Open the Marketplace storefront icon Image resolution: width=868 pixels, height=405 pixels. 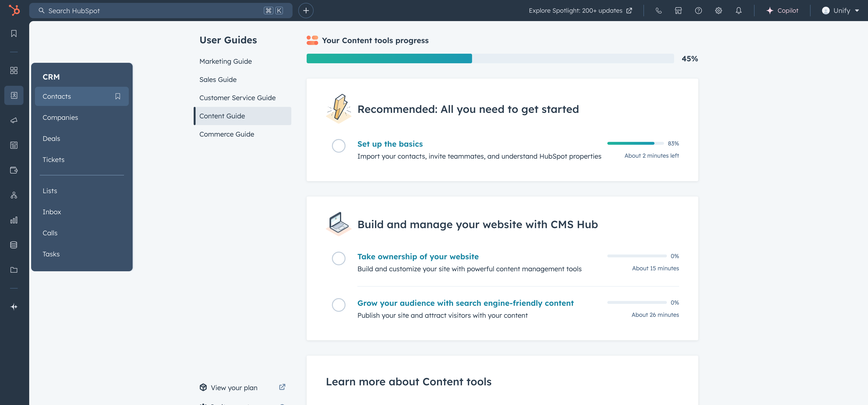678,11
